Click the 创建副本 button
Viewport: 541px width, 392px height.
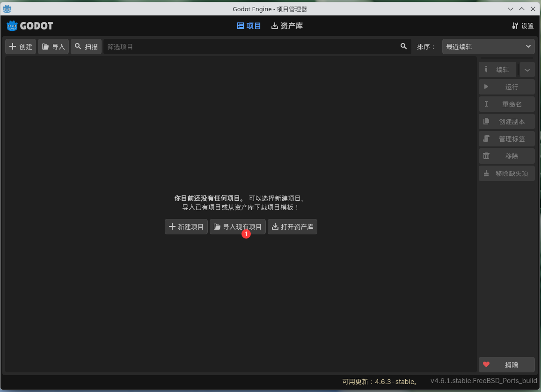[x=507, y=121]
